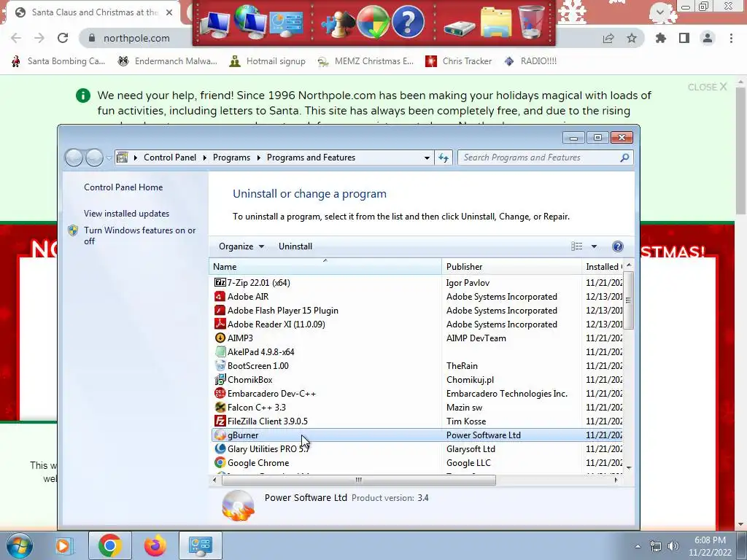Open Control Panel Home link
Screen dimensions: 747x560
123,187
